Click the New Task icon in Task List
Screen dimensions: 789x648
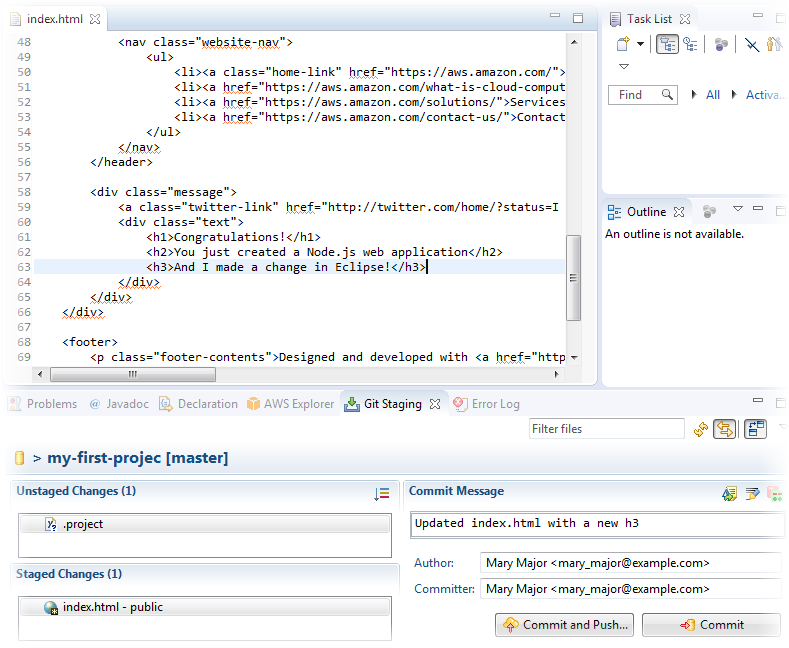pos(623,44)
